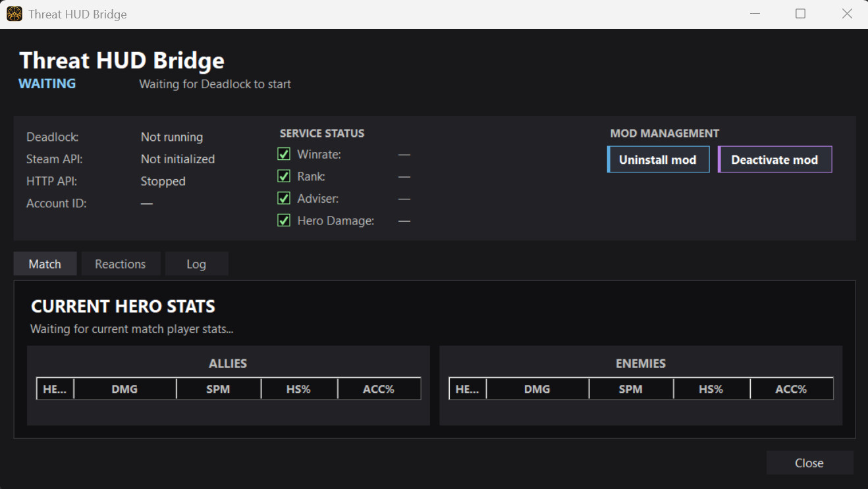Click the Threat HUD Bridge app icon
Screen dimensions: 868x489
14,14
